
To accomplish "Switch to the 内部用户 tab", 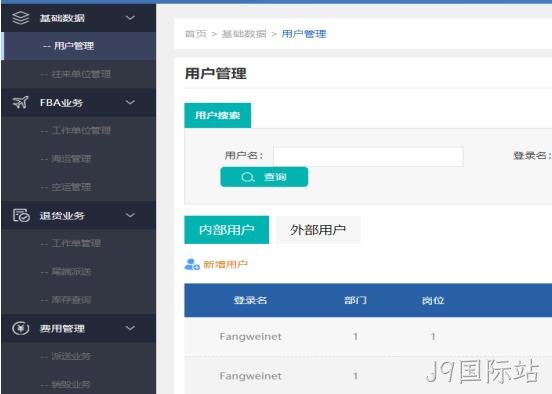I will click(226, 230).
